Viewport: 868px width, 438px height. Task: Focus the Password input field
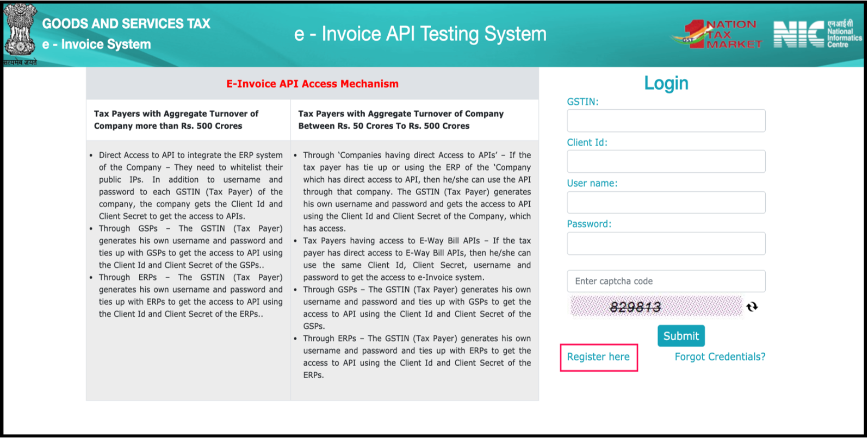tap(666, 243)
